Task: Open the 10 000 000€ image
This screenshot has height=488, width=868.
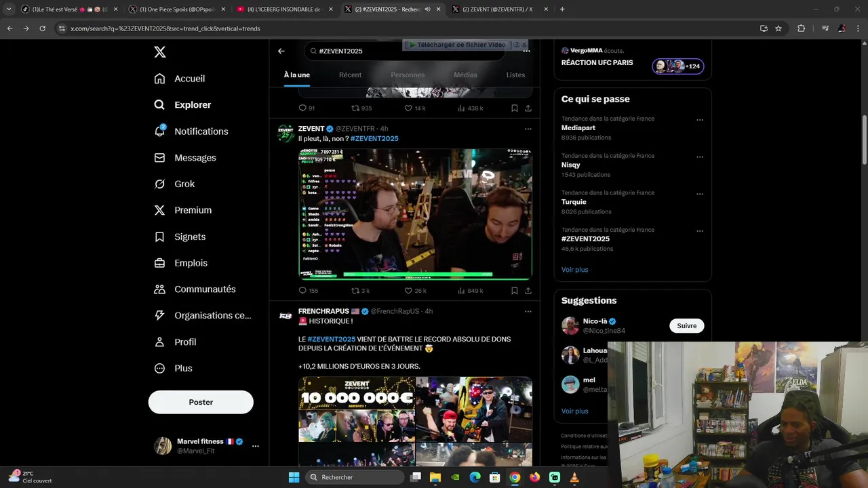Action: (357, 409)
